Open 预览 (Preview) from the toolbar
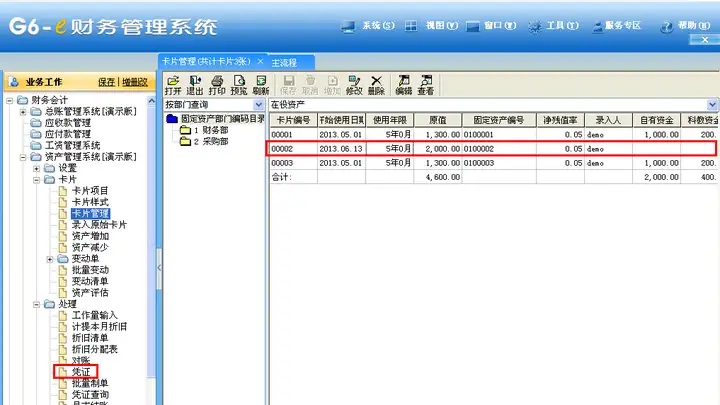Screen dimensions: 720x405 [x=239, y=85]
